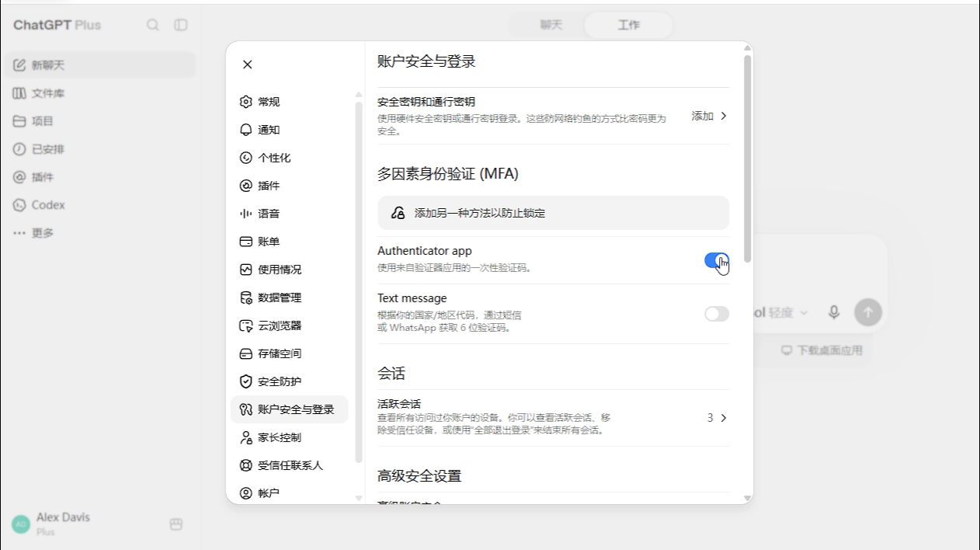Viewport: 980px width, 550px height.
Task: Click the settings content vertical scrollbar
Action: [x=747, y=158]
